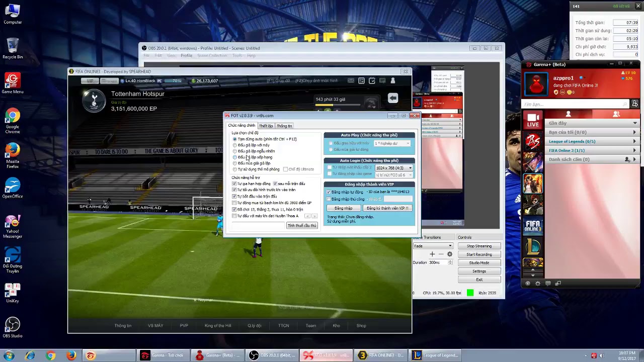Open the Game Menu desktop icon
The image size is (644, 362).
click(x=13, y=83)
